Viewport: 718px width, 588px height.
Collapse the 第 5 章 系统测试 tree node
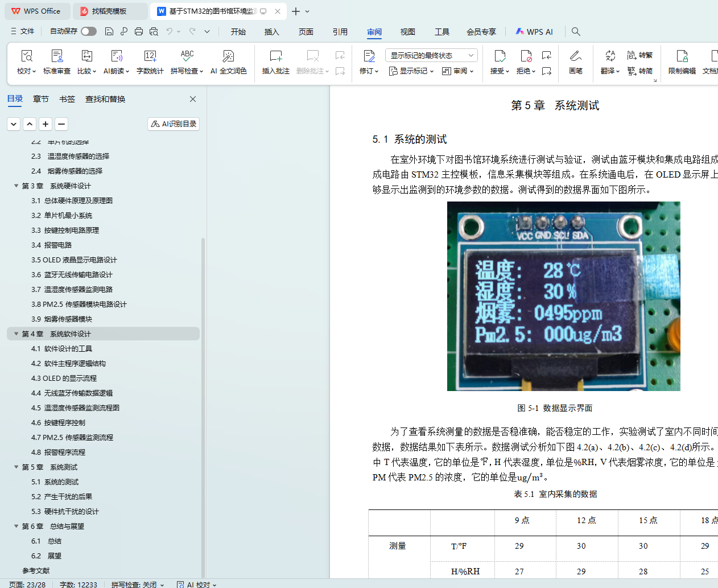coord(16,467)
